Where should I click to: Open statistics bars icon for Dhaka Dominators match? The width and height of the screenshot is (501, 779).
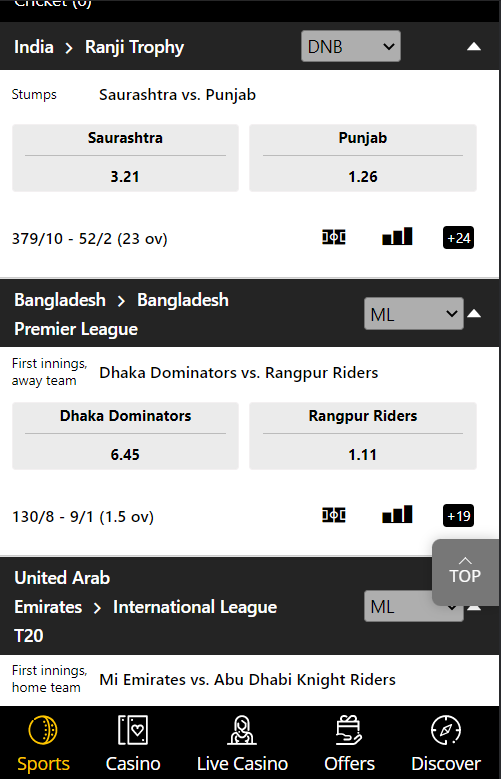coord(397,515)
